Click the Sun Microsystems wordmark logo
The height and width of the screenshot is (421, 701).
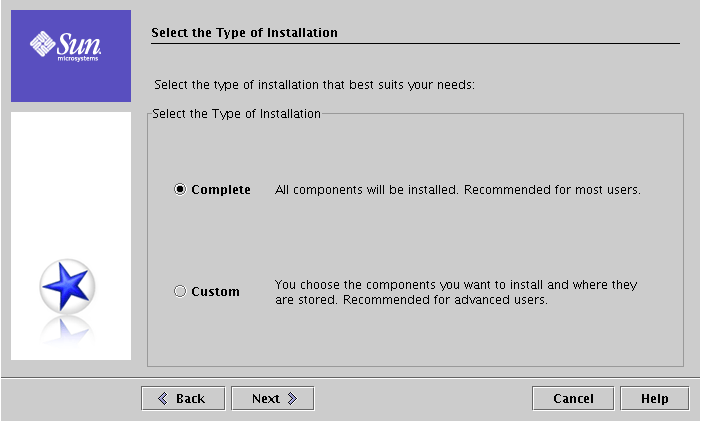coord(79,46)
